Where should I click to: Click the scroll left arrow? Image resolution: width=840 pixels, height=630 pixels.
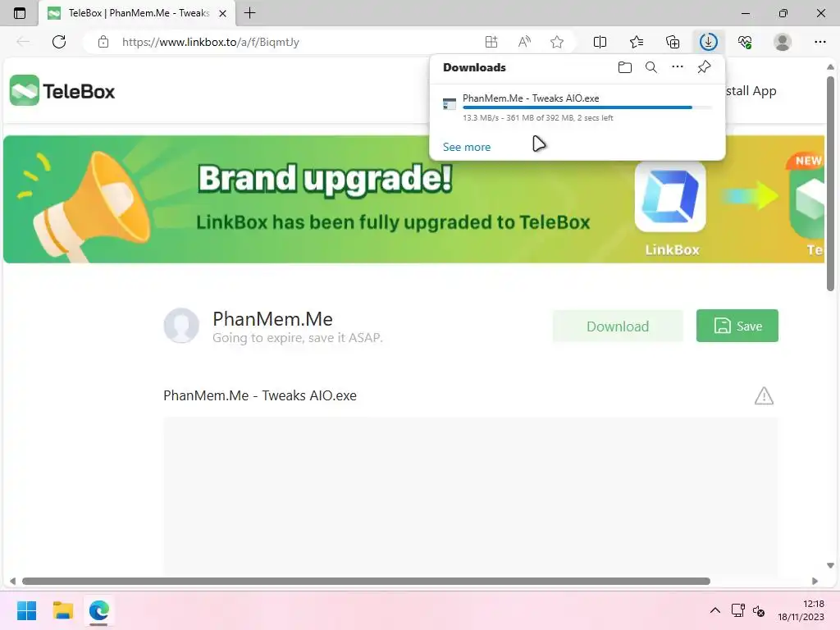click(12, 582)
